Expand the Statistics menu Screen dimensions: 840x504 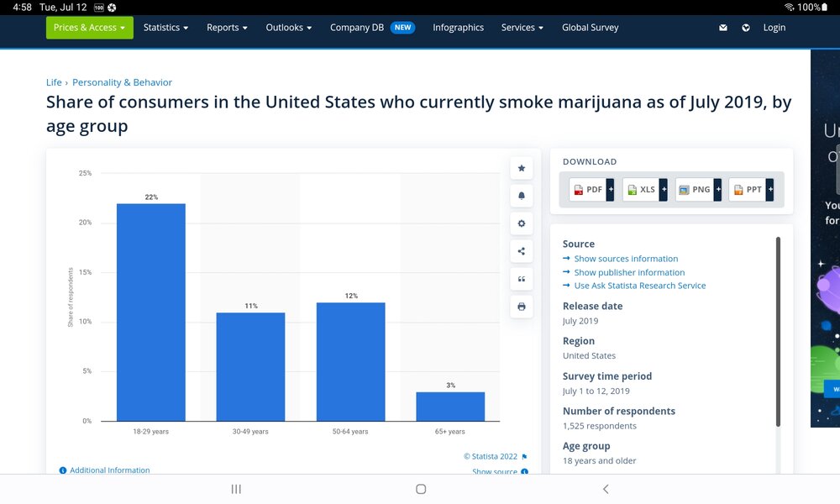click(x=165, y=28)
